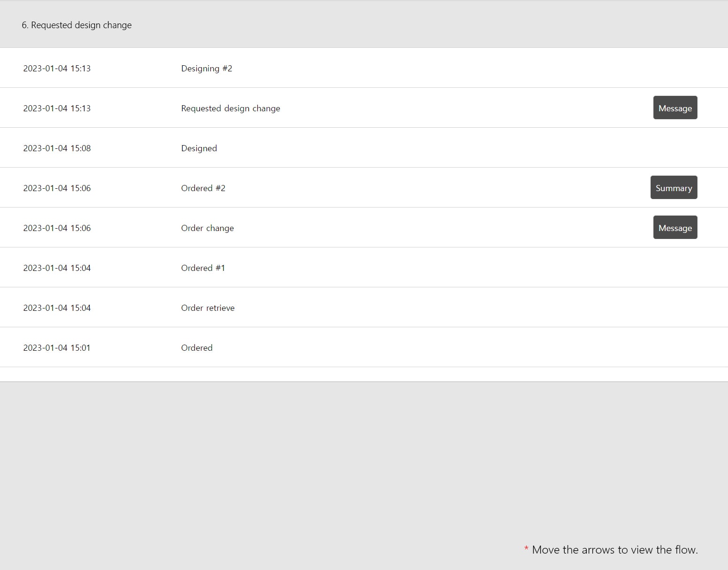Click the 6. Requested design change header
The width and height of the screenshot is (728, 570).
pos(77,25)
